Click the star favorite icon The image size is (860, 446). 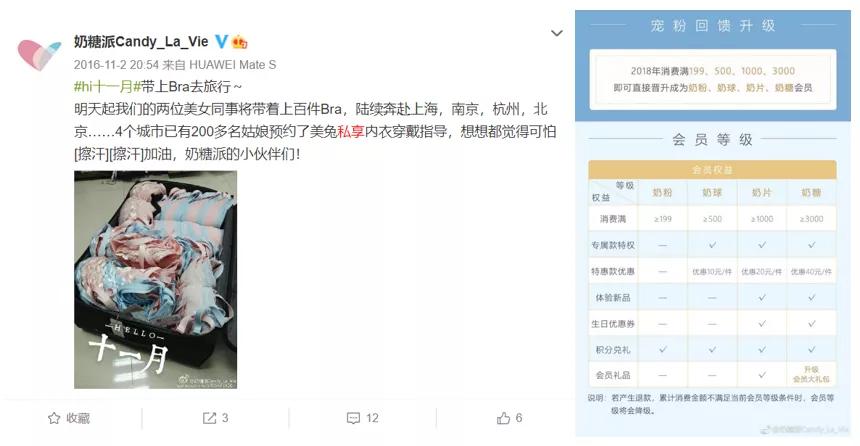pos(54,418)
